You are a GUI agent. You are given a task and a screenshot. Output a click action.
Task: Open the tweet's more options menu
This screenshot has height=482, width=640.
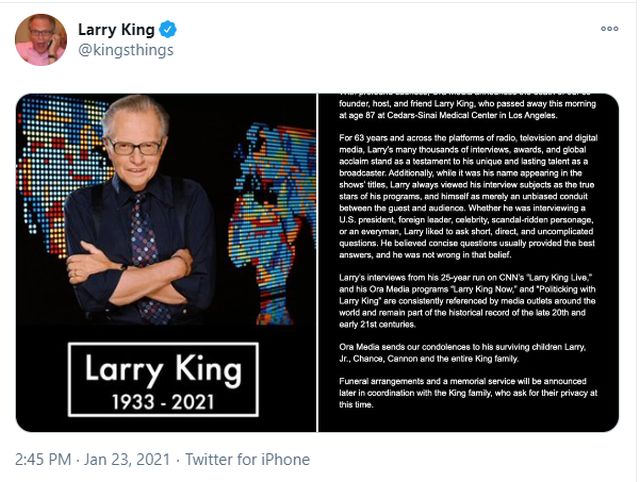coord(609,29)
